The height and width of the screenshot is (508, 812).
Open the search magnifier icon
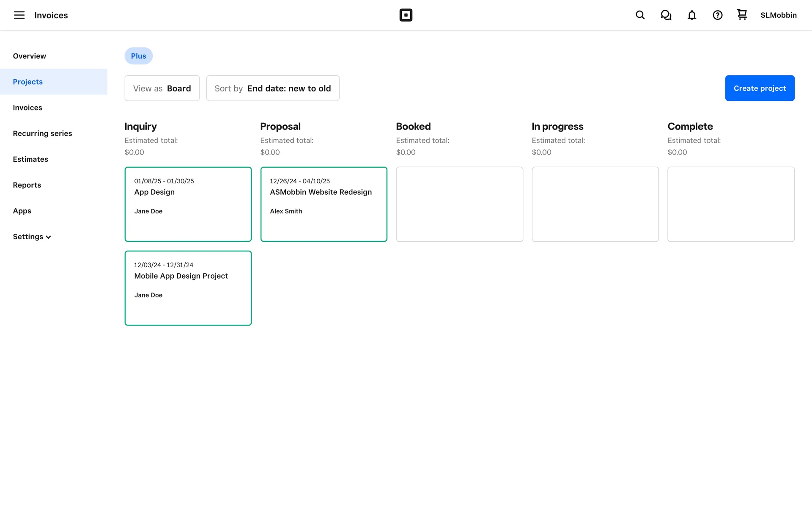click(640, 15)
